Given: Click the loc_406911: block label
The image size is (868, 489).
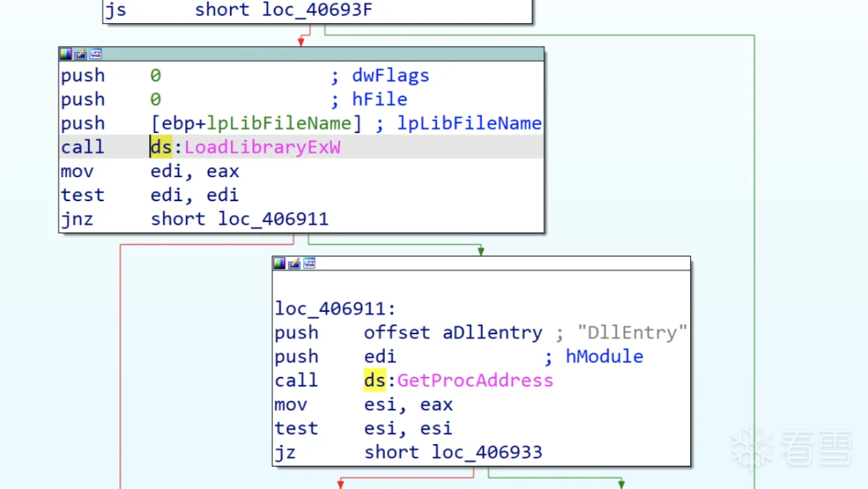Looking at the screenshot, I should (x=336, y=309).
